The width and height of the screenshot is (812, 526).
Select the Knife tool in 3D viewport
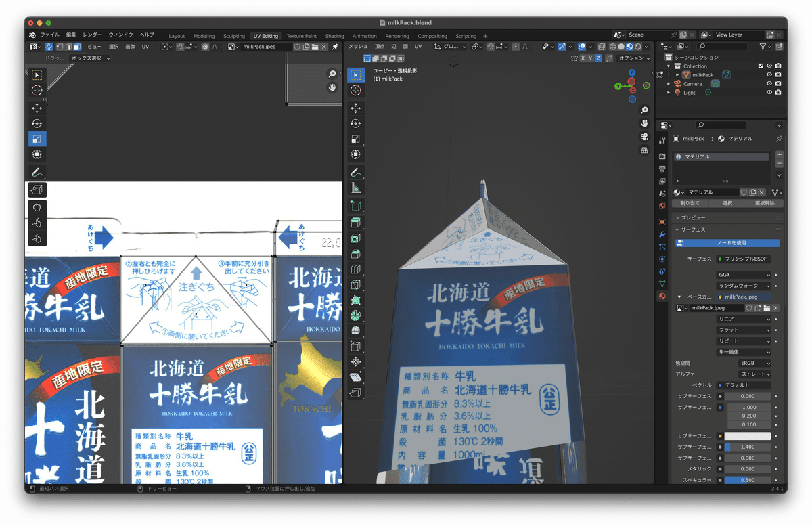(x=356, y=284)
